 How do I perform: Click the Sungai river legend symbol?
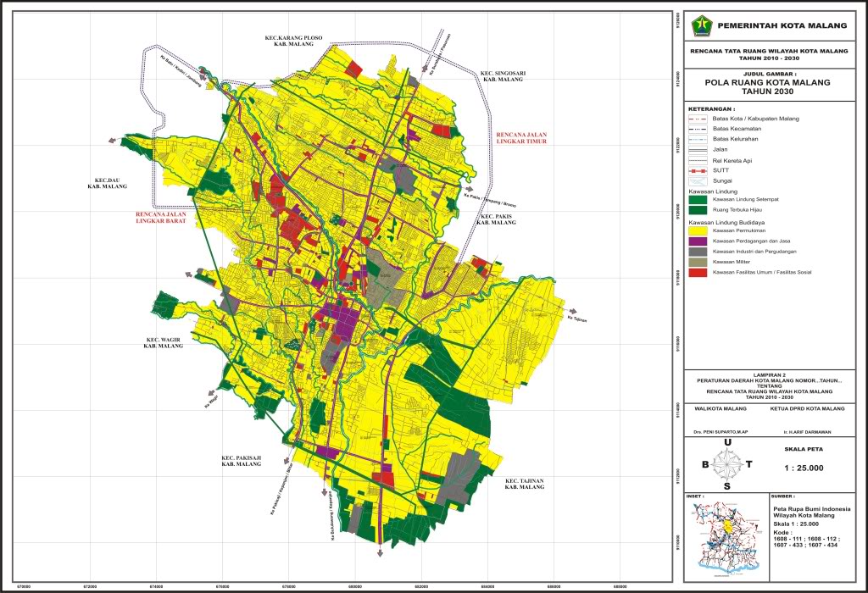coord(698,181)
